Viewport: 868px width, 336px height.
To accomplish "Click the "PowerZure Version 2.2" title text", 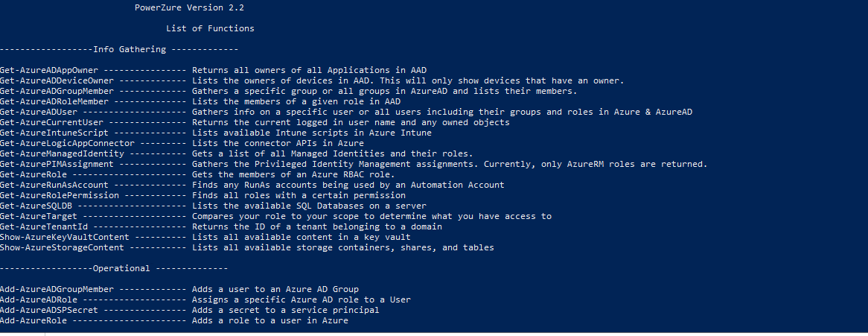I will pyautogui.click(x=190, y=7).
